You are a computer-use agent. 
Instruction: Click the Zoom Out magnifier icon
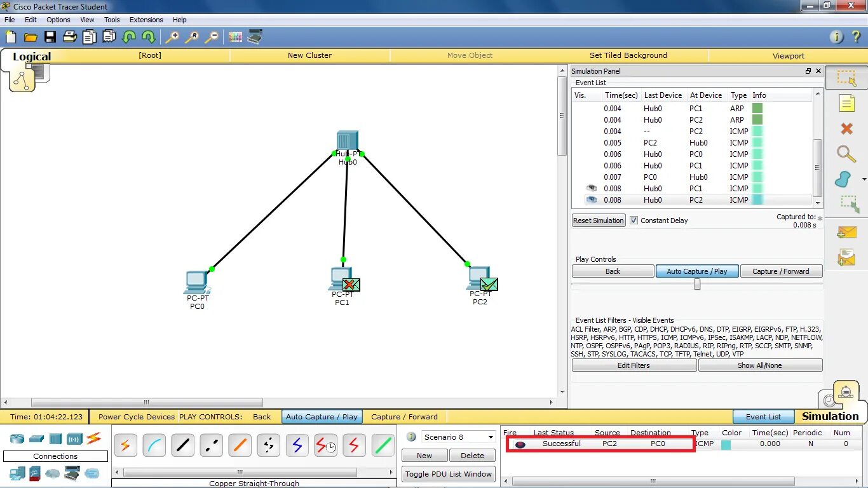click(x=212, y=37)
